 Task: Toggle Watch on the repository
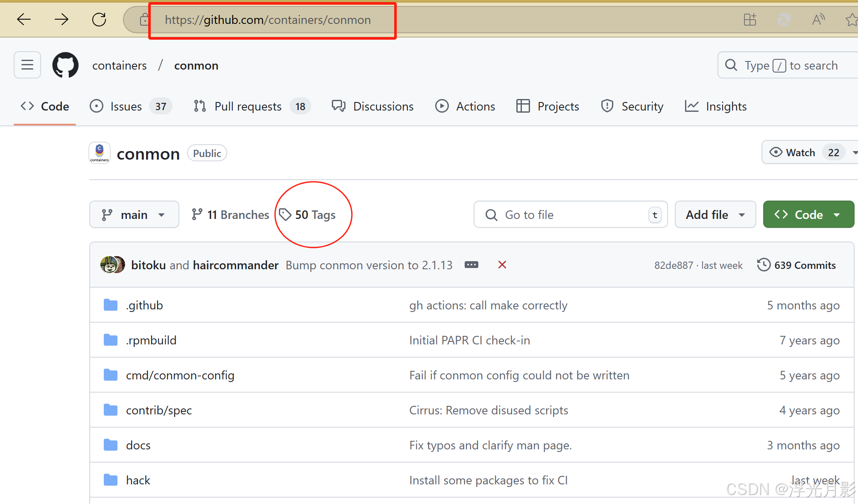794,153
